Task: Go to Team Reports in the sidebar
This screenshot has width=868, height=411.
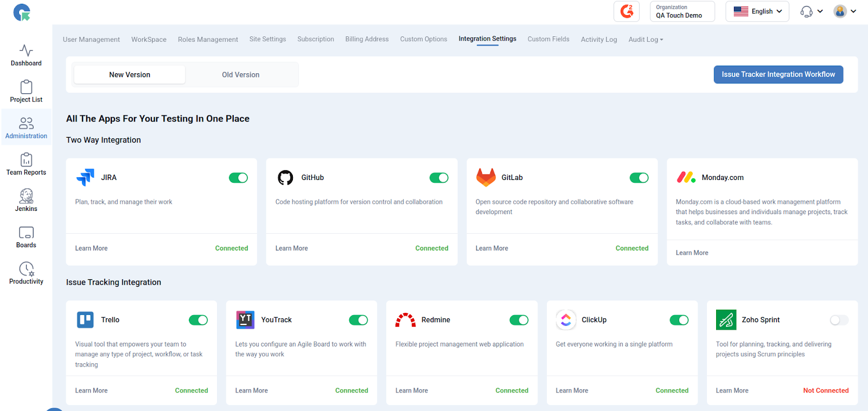Action: 26,164
